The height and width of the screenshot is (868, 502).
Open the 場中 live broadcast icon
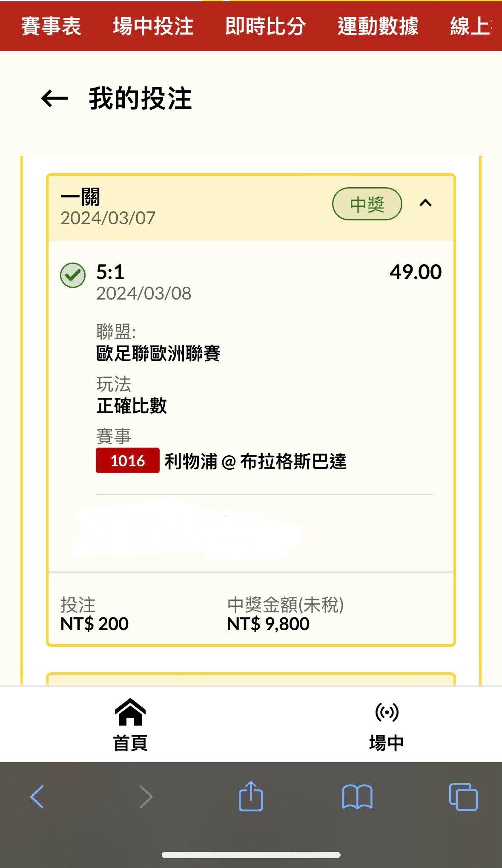pos(387,712)
